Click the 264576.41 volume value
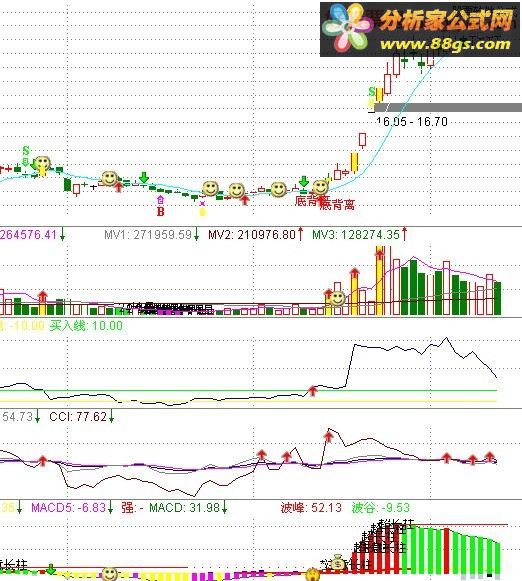Screen dimensions: 522x581 (29, 235)
